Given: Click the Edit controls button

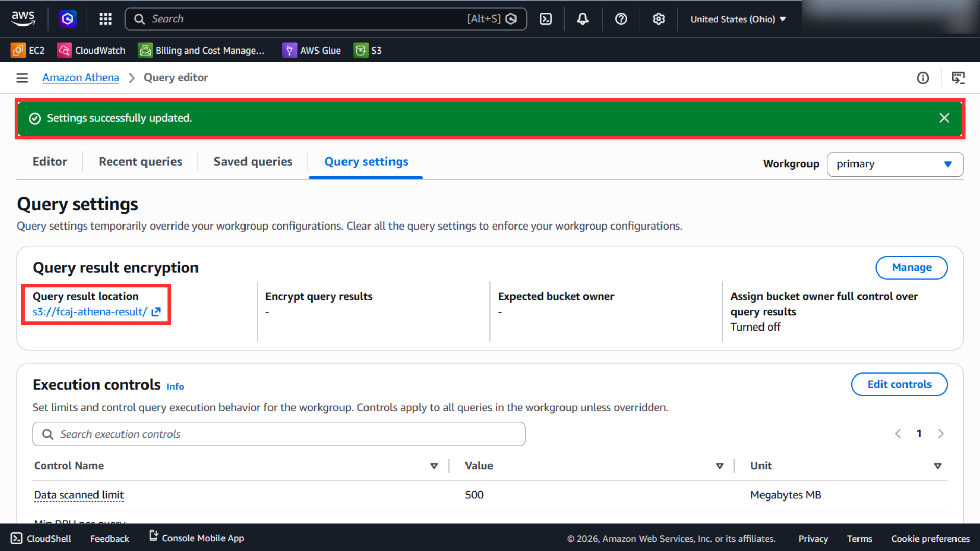Looking at the screenshot, I should [x=899, y=384].
